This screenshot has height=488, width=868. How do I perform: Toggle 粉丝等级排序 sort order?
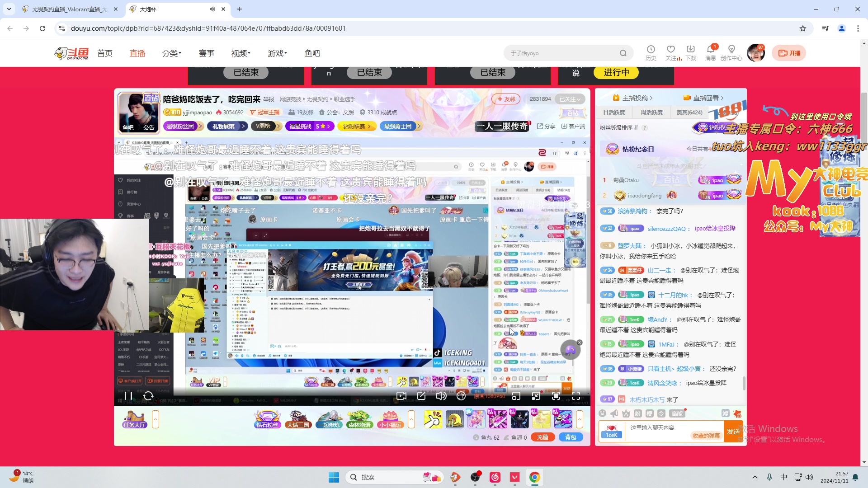pyautogui.click(x=619, y=127)
